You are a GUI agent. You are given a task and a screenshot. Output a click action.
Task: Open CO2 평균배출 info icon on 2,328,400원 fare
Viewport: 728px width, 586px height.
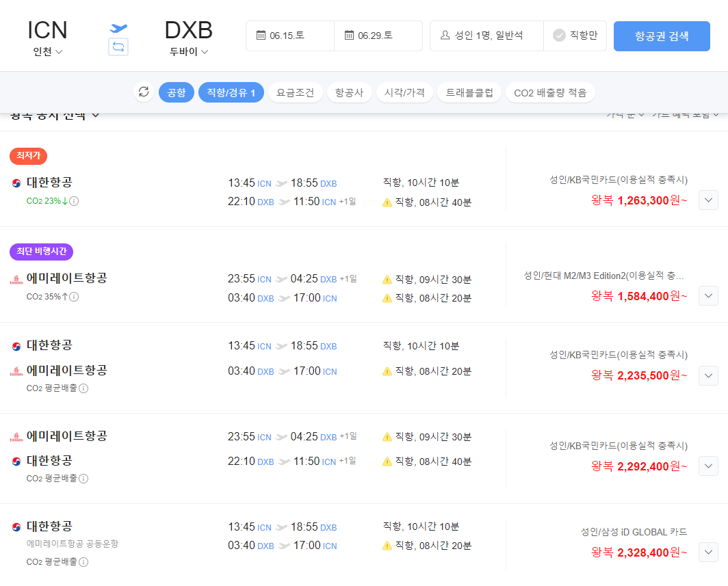(83, 562)
